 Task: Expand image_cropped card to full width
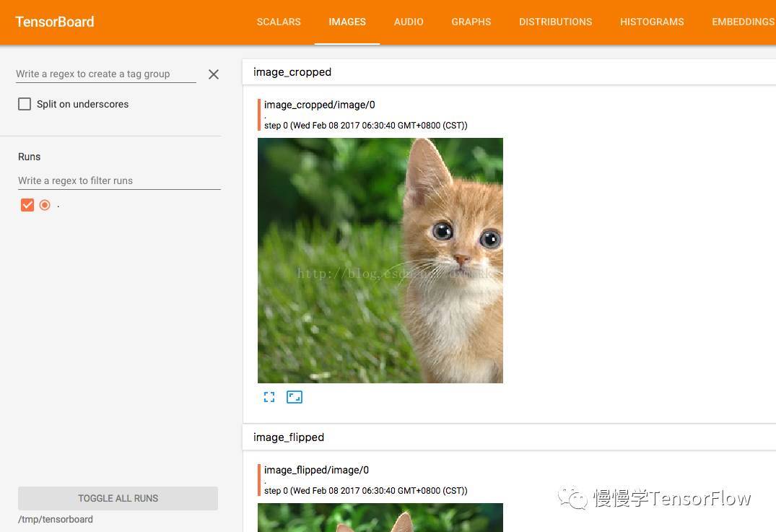pyautogui.click(x=269, y=397)
